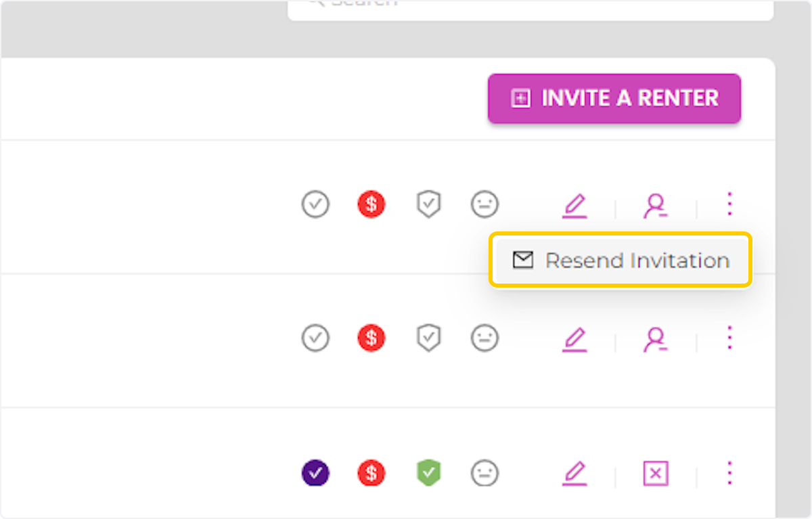Toggle the gray checkmark approval status in first row
Viewport: 812px width, 519px height.
(315, 204)
